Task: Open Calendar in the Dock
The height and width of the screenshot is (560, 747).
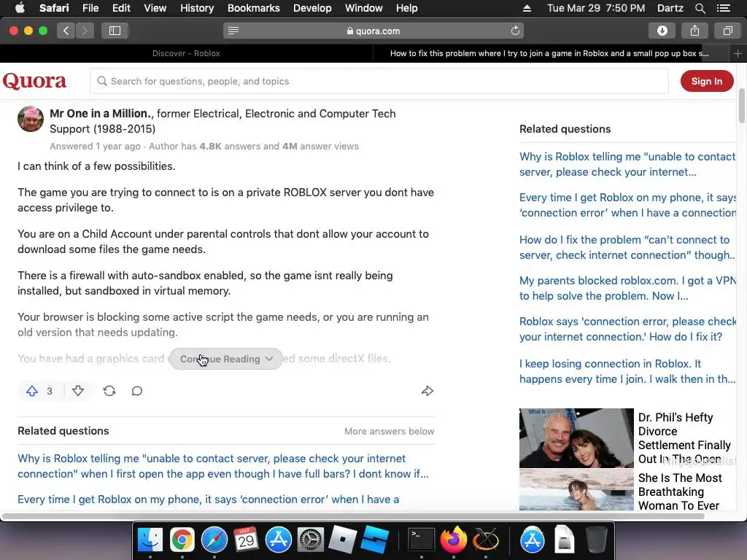Action: point(246,540)
